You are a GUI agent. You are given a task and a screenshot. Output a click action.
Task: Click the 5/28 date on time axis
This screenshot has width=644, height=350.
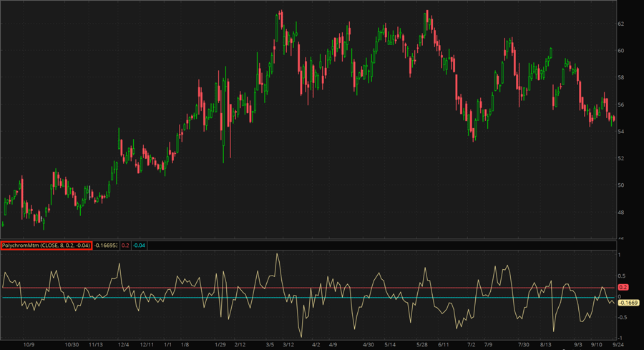(421, 344)
